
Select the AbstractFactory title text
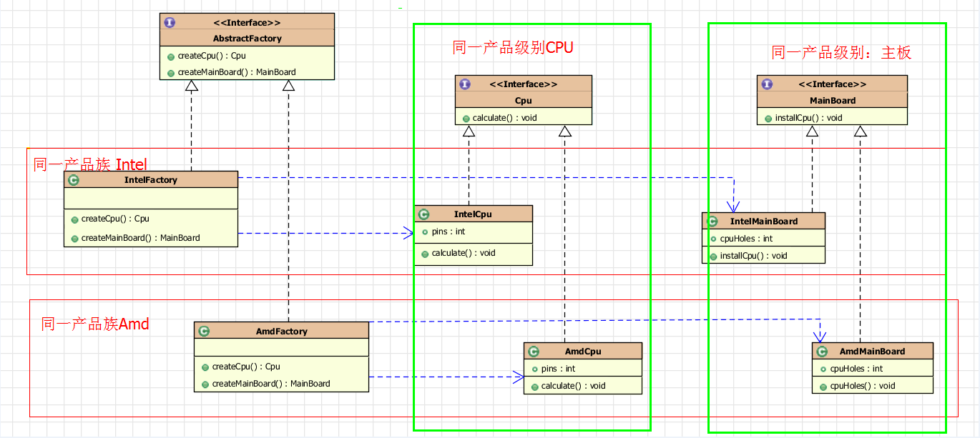click(248, 39)
